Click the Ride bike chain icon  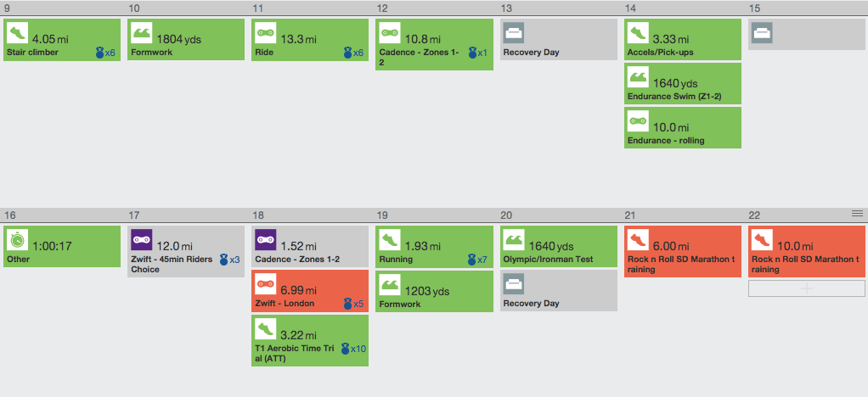click(x=265, y=34)
